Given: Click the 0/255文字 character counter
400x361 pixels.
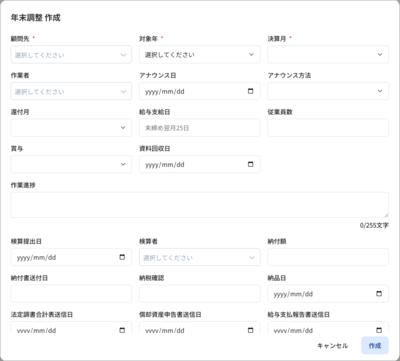Looking at the screenshot, I should (x=374, y=226).
